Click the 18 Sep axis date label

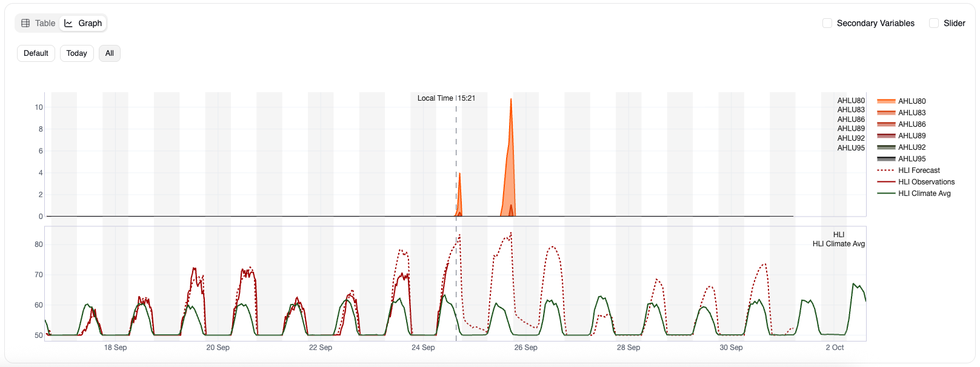(x=115, y=348)
